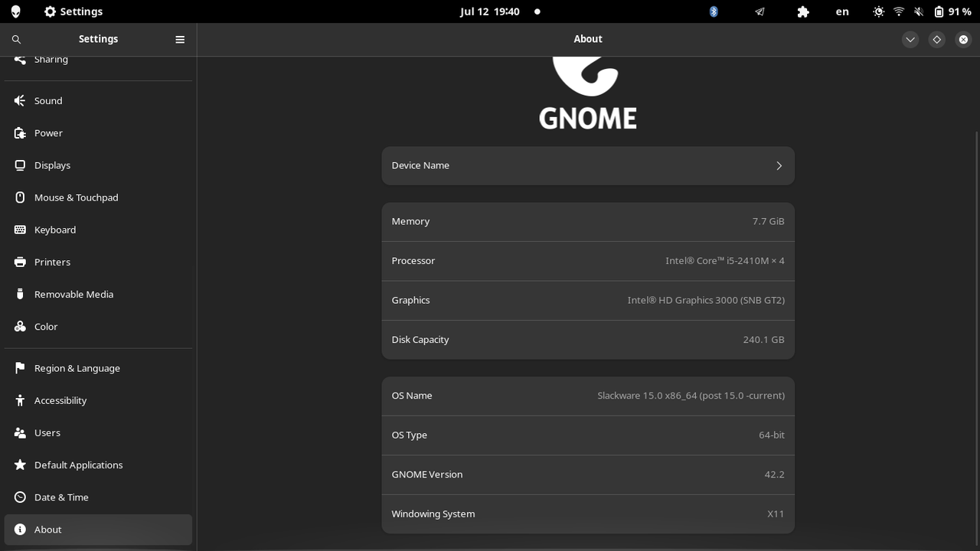Image resolution: width=980 pixels, height=551 pixels.
Task: Click the Power label in sidebar
Action: click(48, 133)
